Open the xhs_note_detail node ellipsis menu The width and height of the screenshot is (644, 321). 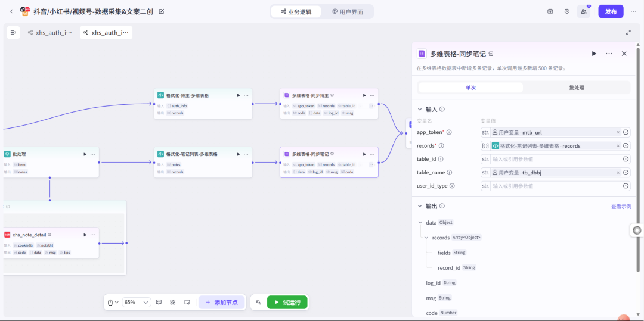tap(93, 235)
